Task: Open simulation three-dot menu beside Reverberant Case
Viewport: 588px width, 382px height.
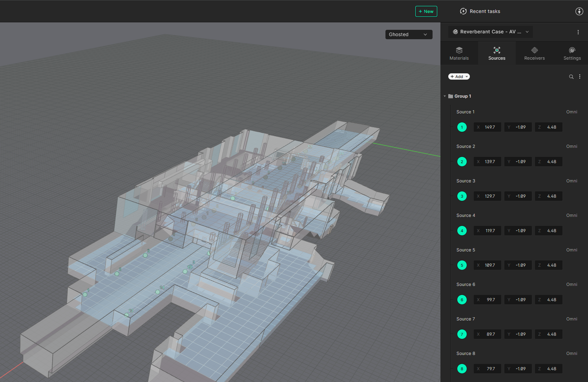Action: (578, 32)
